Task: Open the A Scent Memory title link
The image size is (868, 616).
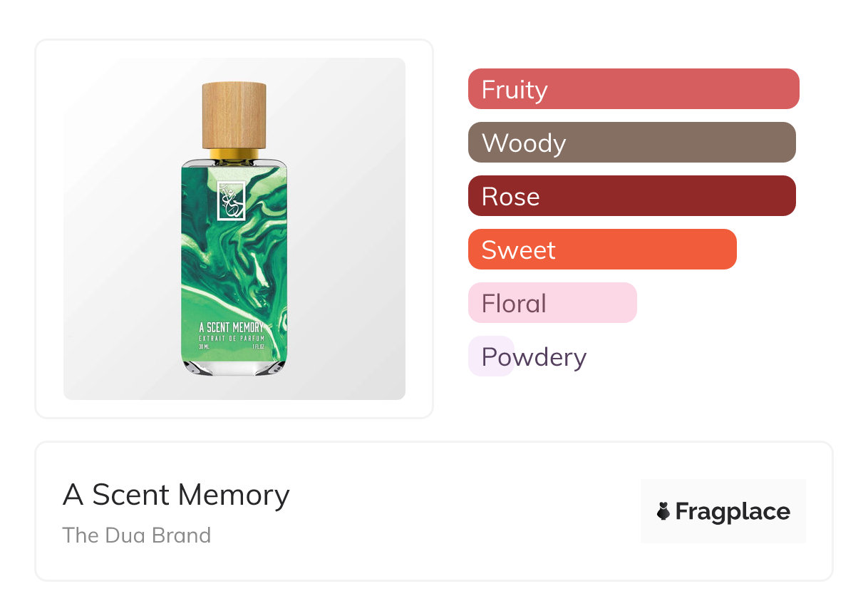Action: 176,495
